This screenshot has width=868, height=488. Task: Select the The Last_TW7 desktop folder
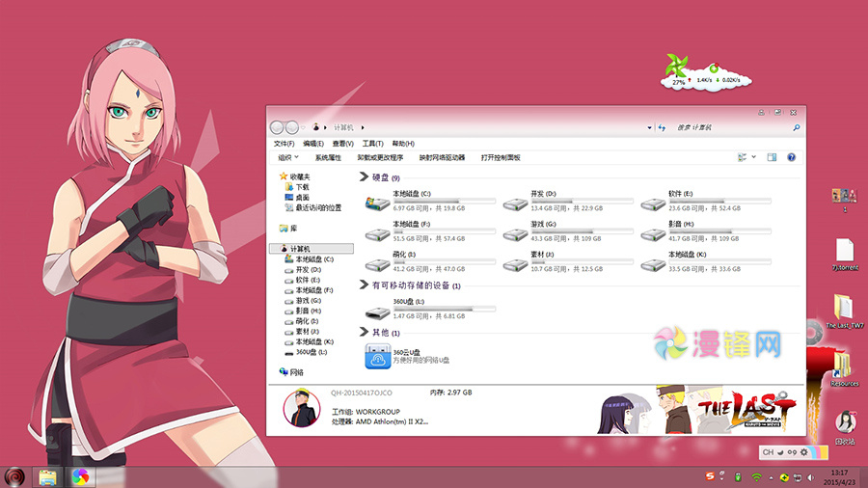click(x=844, y=312)
